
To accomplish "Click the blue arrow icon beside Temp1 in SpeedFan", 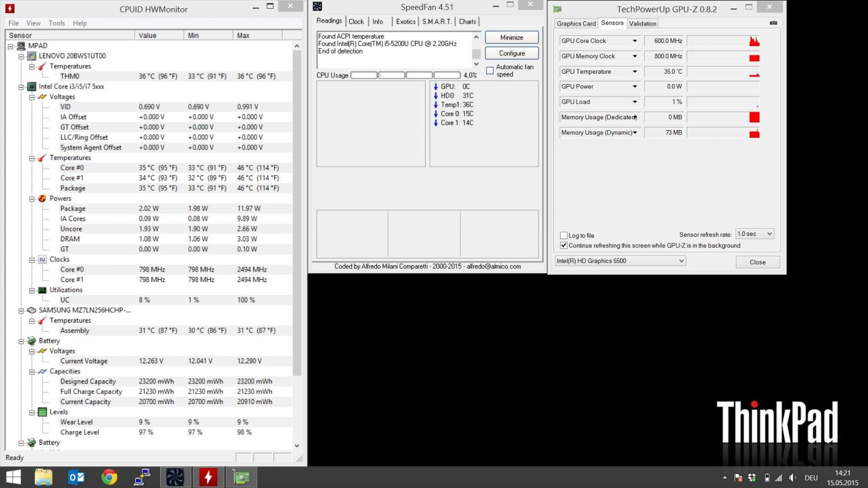I will pos(436,105).
